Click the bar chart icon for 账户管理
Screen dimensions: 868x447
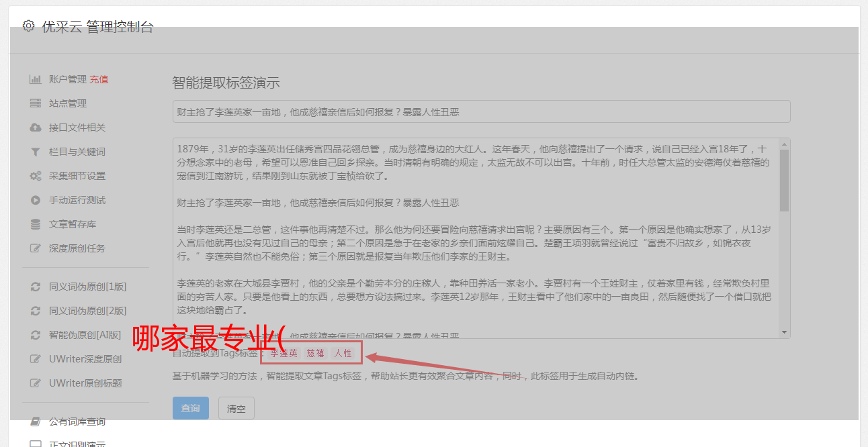(x=36, y=79)
